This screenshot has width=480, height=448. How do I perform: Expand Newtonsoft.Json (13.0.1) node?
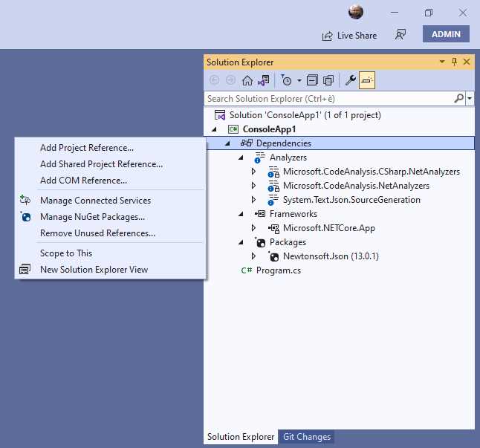253,256
